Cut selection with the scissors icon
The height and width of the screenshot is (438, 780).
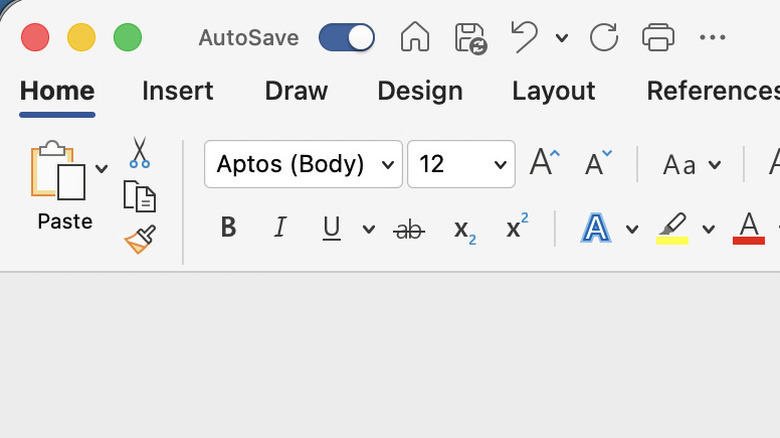(140, 152)
